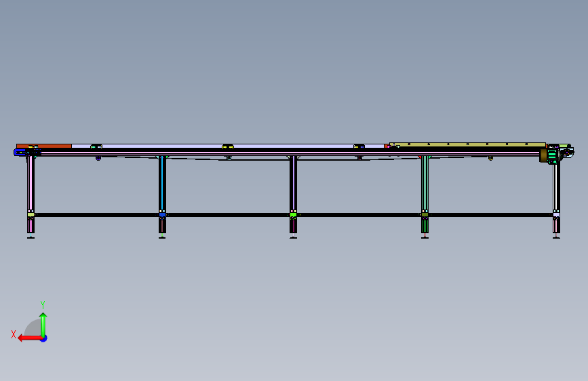The image size is (588, 381).
Task: Click the blue Z axis ball on the triad
Action: click(44, 338)
